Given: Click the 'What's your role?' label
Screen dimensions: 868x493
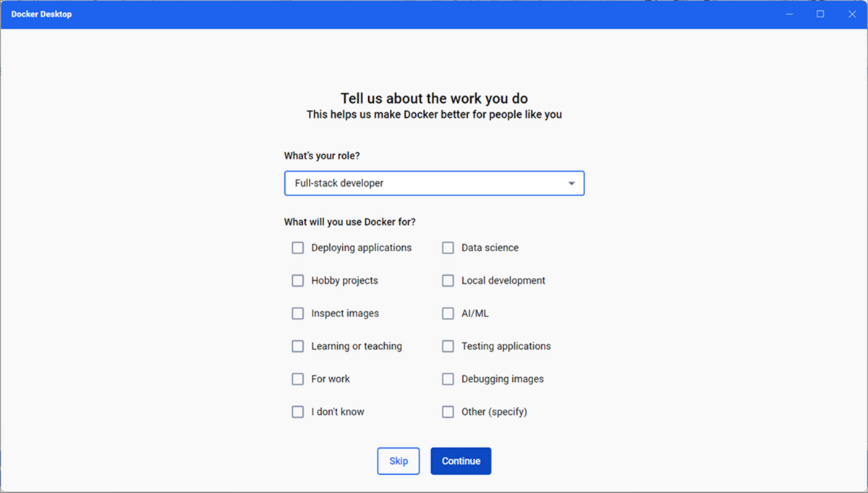Looking at the screenshot, I should (322, 156).
